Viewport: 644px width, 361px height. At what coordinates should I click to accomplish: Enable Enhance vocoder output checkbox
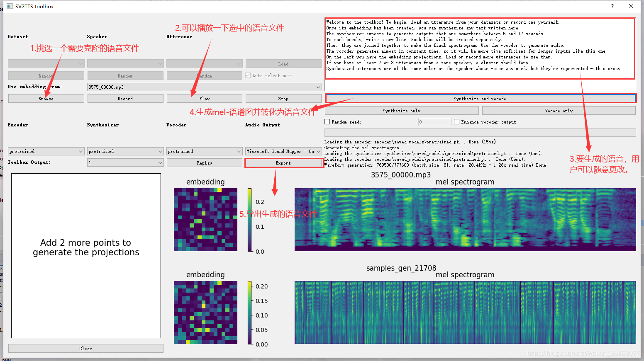[x=457, y=122]
